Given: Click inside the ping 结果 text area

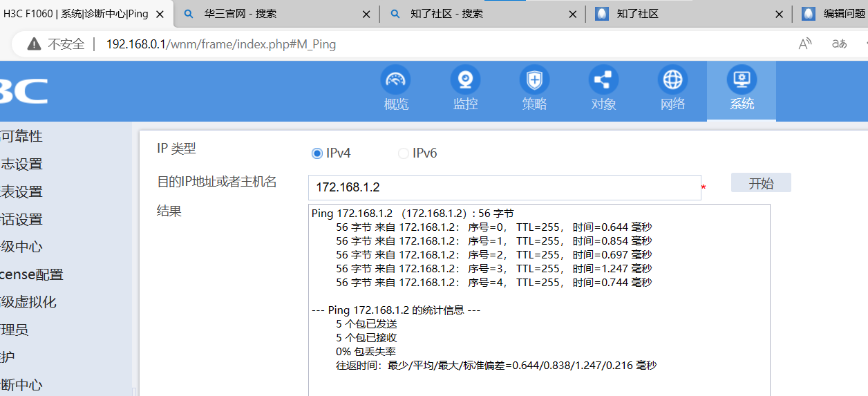Looking at the screenshot, I should click(539, 300).
